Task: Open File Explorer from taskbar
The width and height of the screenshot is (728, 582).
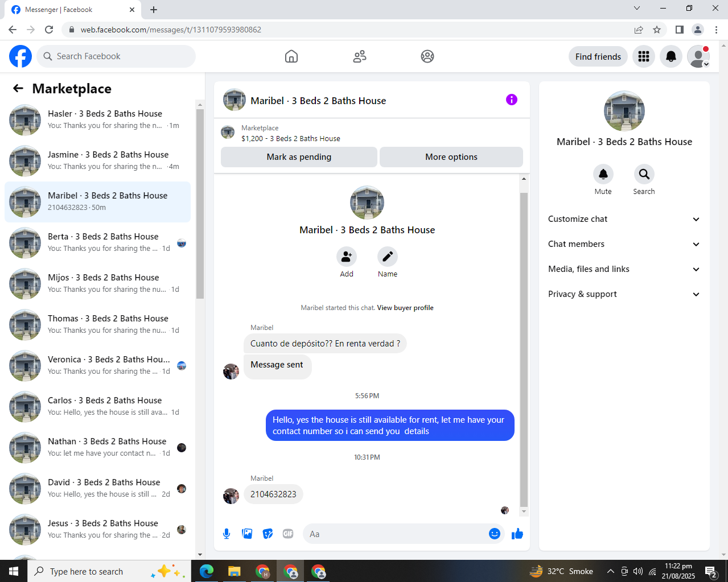Action: click(x=235, y=571)
